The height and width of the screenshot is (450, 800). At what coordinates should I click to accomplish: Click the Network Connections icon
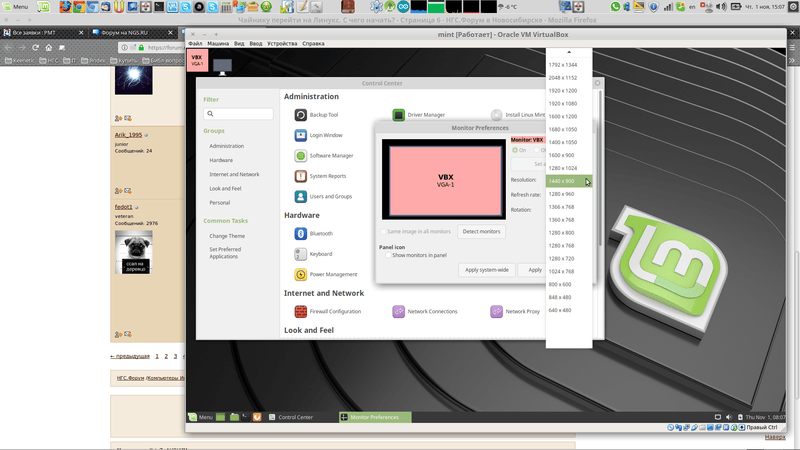tap(398, 312)
